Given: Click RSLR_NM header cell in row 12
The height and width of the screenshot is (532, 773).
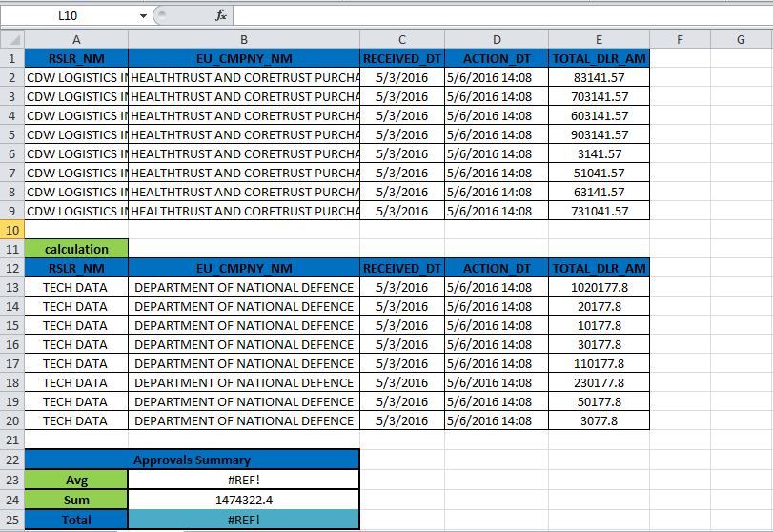Looking at the screenshot, I should (x=76, y=268).
